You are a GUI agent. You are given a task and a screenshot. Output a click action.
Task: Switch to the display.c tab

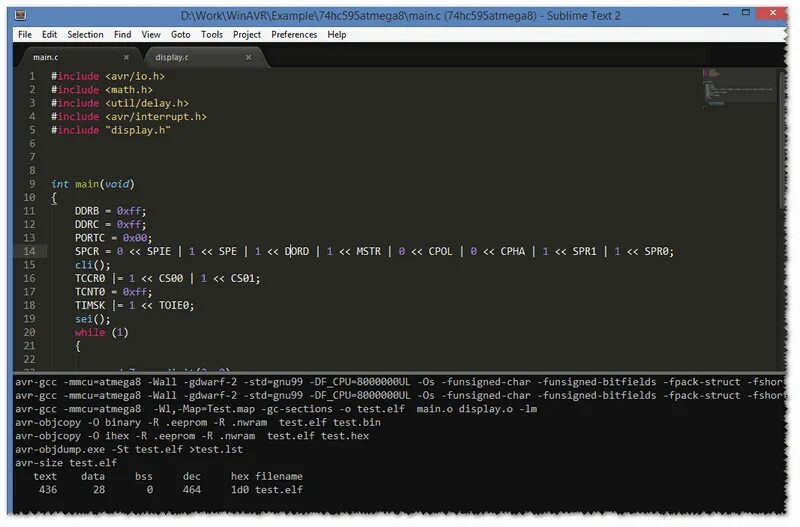click(202, 57)
